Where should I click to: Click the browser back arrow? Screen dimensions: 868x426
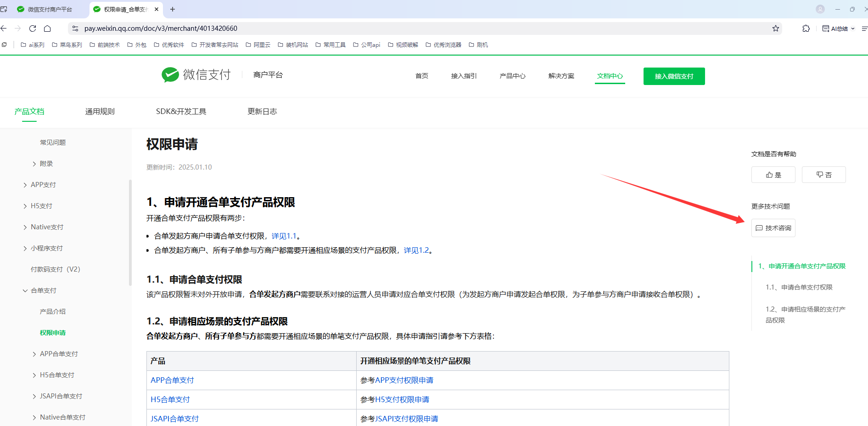click(4, 28)
